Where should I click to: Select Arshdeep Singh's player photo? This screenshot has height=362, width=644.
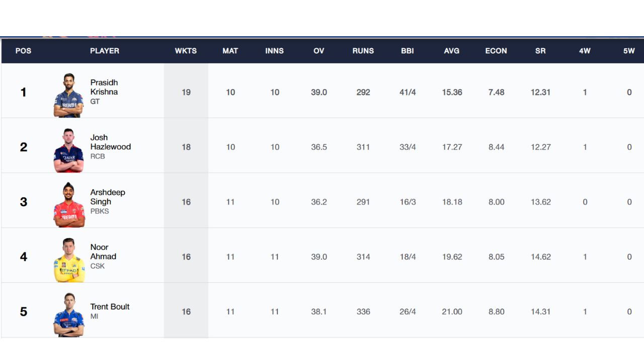coord(69,205)
